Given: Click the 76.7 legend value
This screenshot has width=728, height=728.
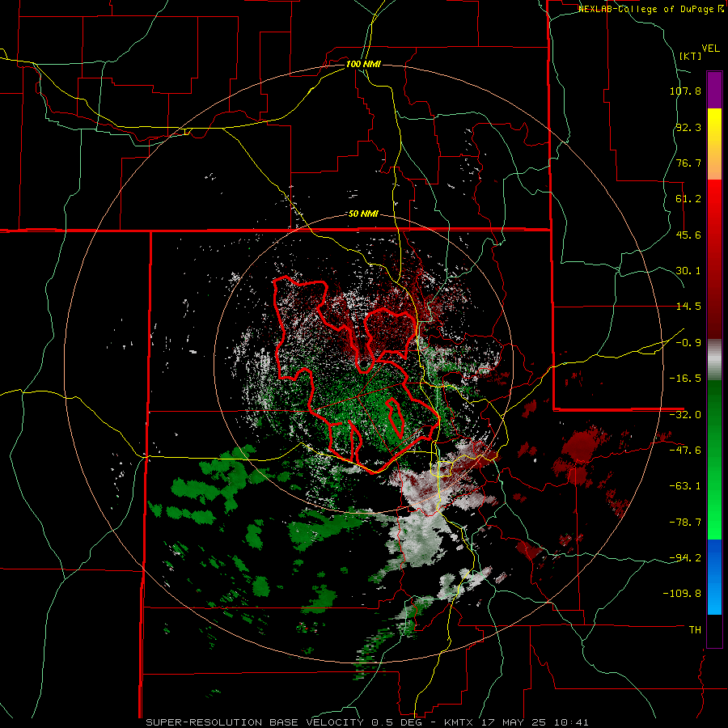Looking at the screenshot, I should tap(688, 163).
